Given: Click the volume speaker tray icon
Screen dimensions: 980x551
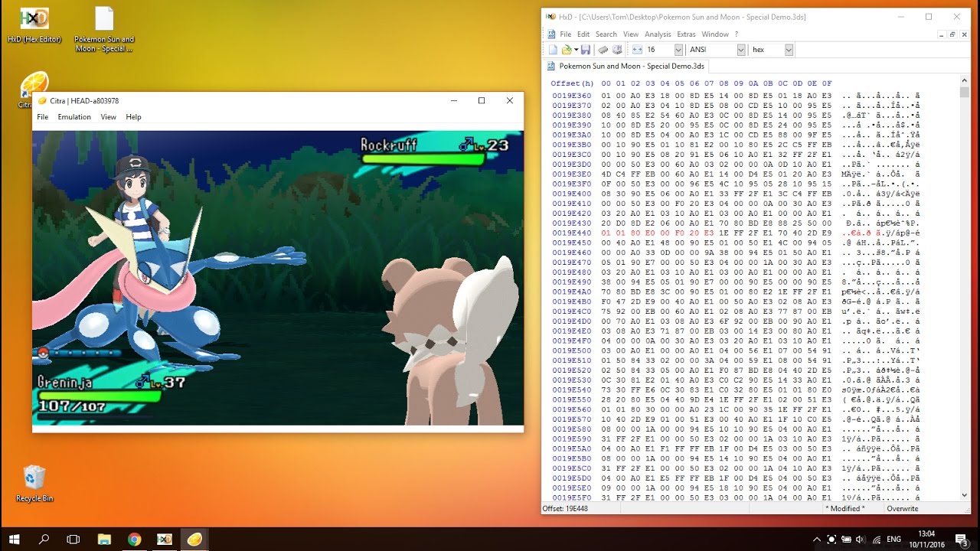Looking at the screenshot, I should coord(860,540).
